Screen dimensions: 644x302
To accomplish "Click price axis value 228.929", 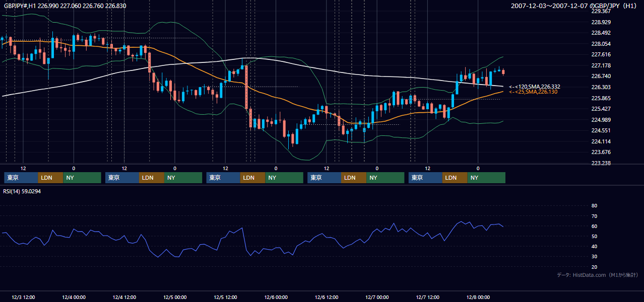I will coord(601,22).
